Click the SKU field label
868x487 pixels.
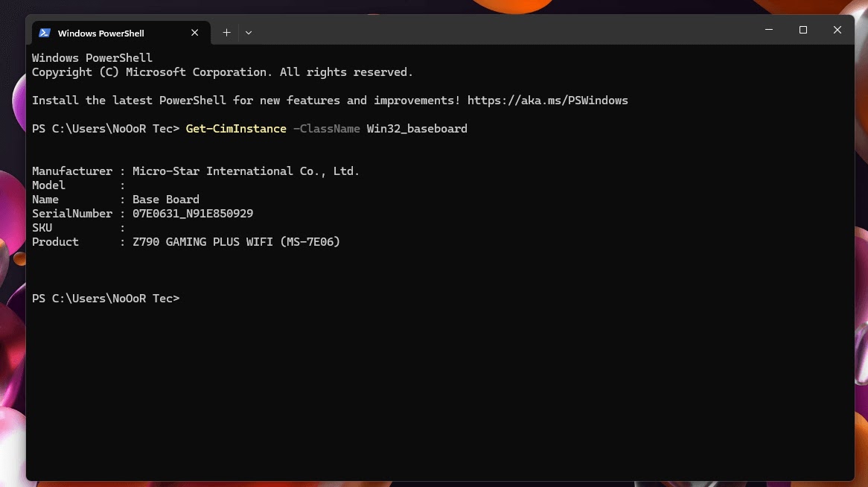click(42, 228)
